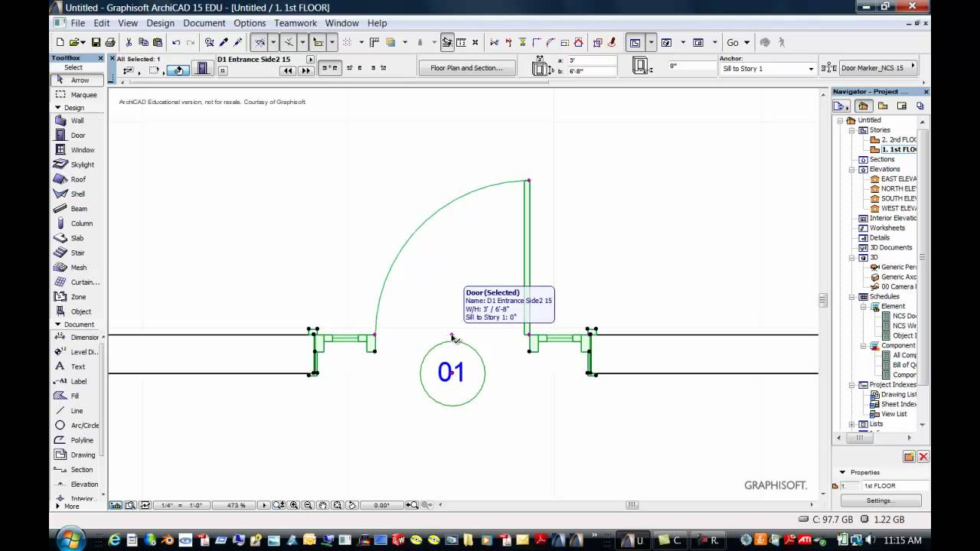Select EAST ELEVATION in Navigator tree
Screen dimensions: 980x551
893,179
